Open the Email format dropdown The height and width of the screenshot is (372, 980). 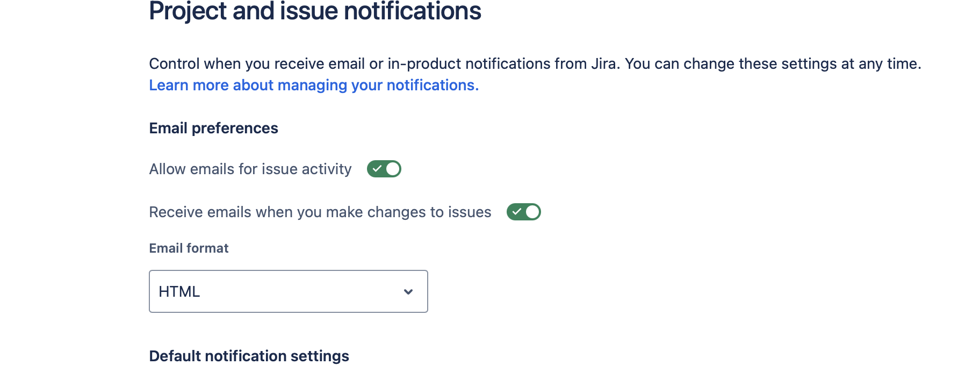click(289, 291)
